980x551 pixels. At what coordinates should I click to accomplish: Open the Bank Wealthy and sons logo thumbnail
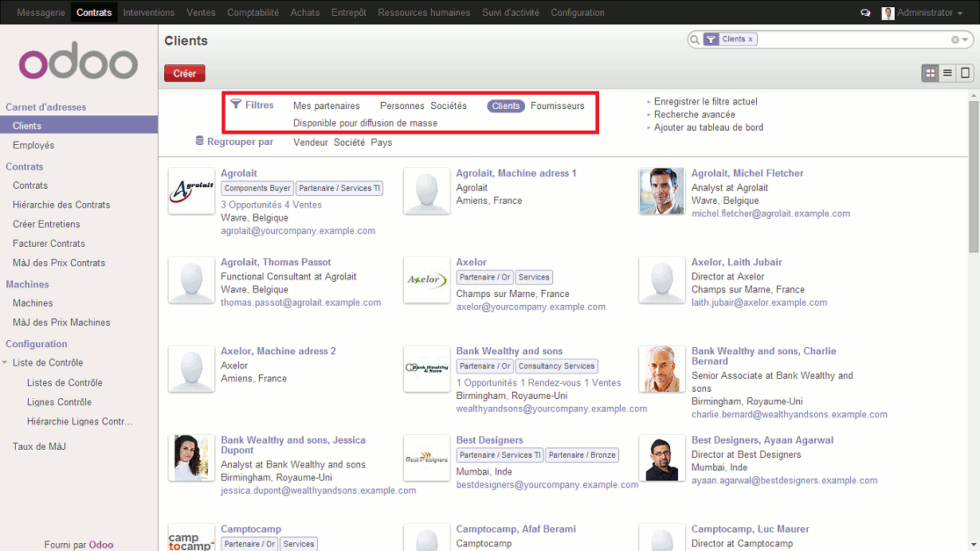pos(427,369)
